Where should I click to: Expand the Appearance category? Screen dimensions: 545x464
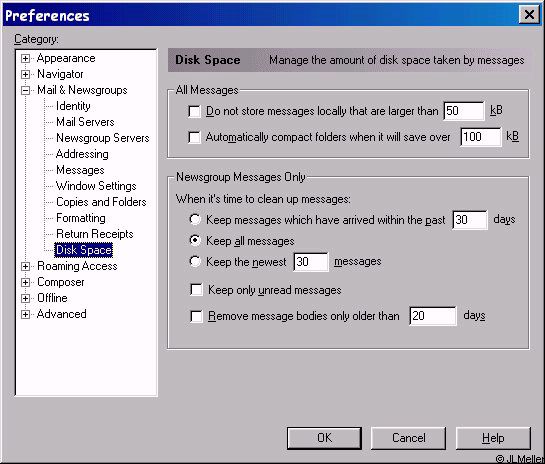pyautogui.click(x=25, y=58)
